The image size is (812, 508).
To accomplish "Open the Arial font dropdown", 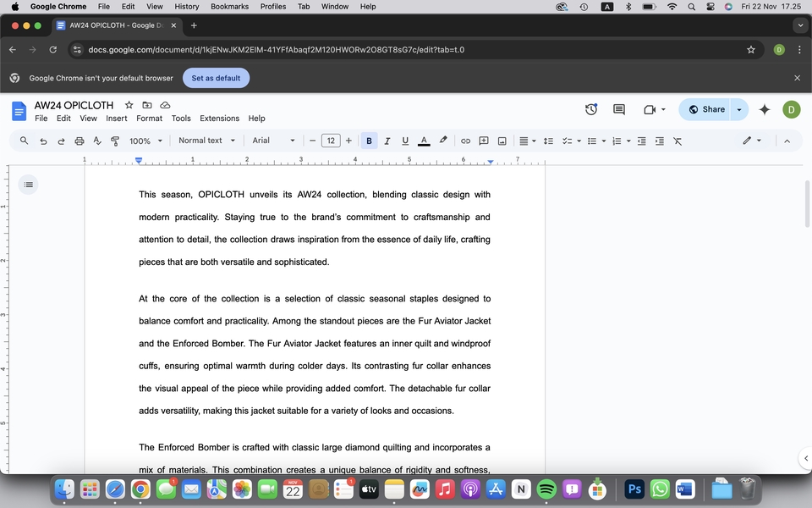I will coord(273,141).
